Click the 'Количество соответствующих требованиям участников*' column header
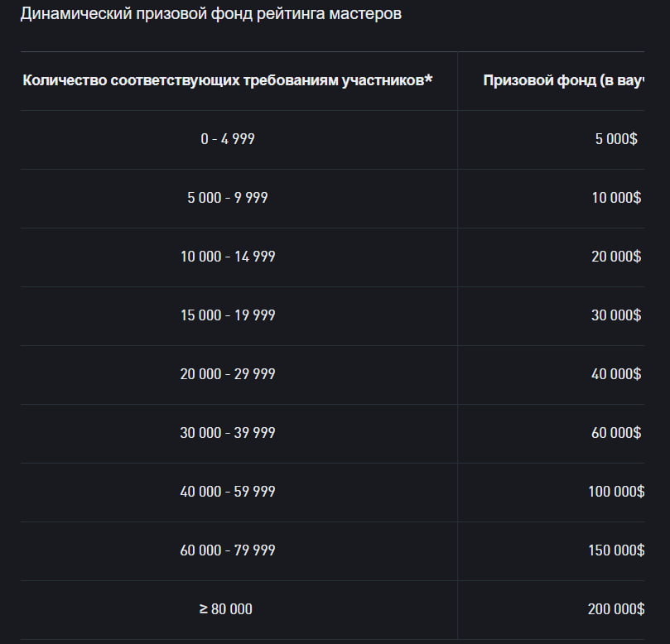 pyautogui.click(x=227, y=80)
